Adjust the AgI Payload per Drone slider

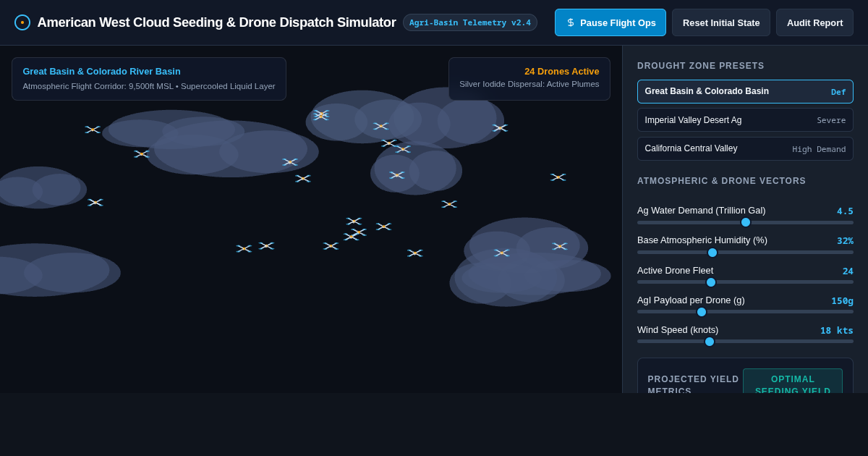tap(745, 312)
